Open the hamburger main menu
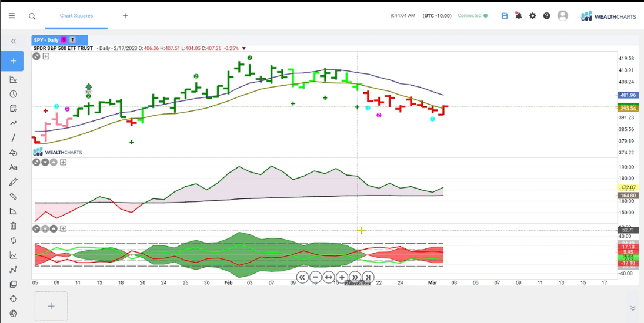The height and width of the screenshot is (323, 644). click(x=12, y=16)
